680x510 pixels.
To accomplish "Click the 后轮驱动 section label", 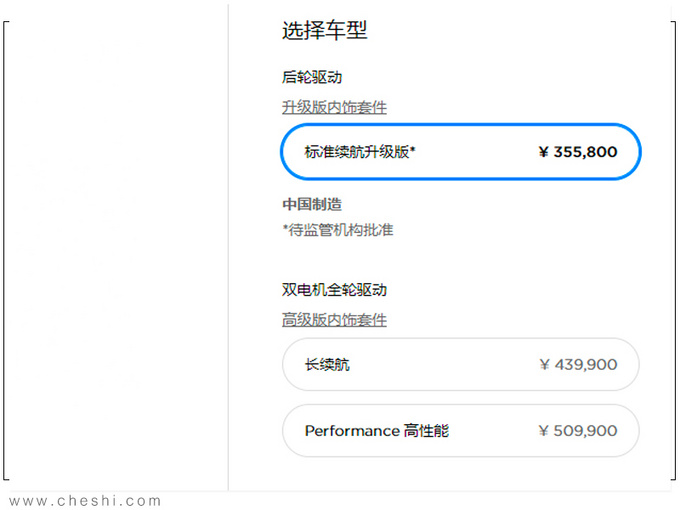I will pyautogui.click(x=312, y=77).
